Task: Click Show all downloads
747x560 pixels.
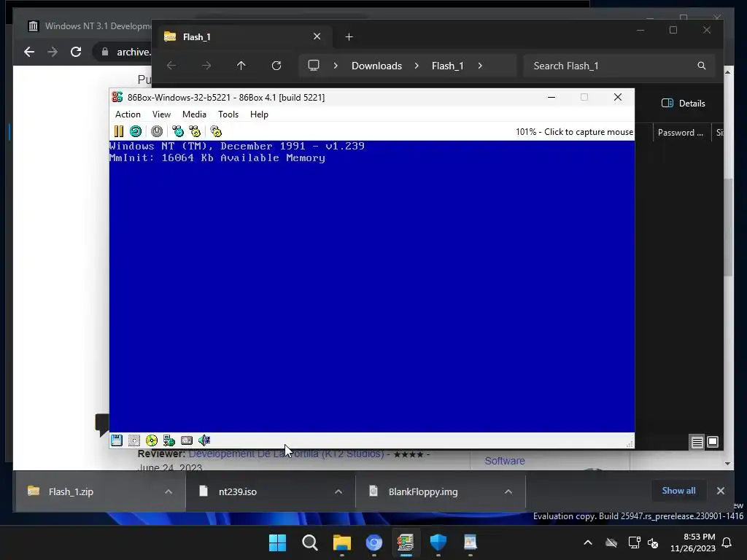Action: click(x=679, y=491)
